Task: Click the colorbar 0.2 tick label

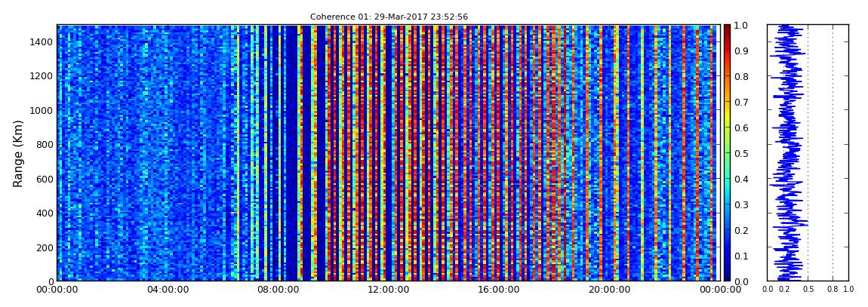Action: pyautogui.click(x=740, y=230)
